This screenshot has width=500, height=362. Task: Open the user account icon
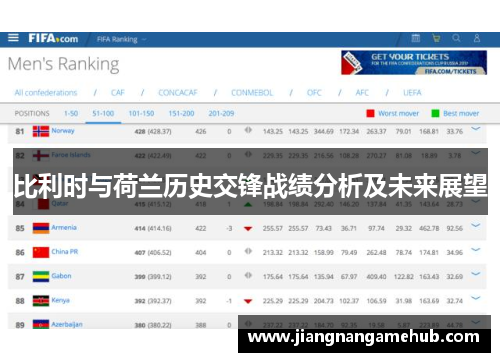pyautogui.click(x=477, y=38)
